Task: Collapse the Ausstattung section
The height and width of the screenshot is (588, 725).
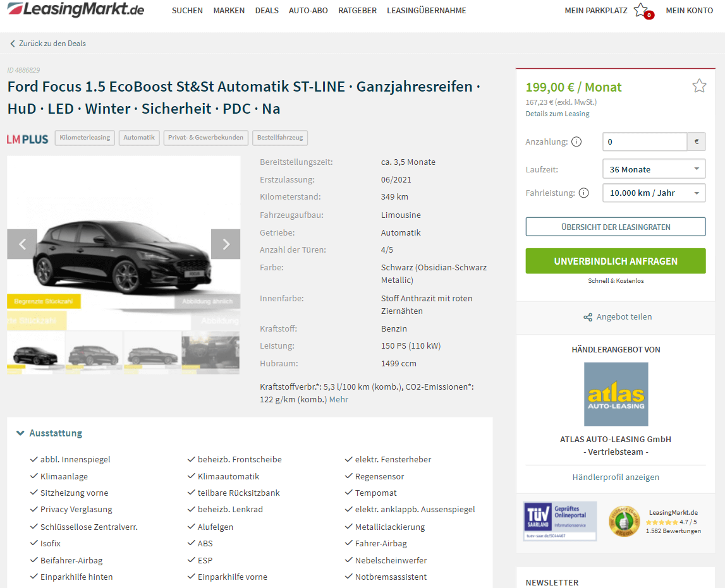Action: pyautogui.click(x=49, y=433)
